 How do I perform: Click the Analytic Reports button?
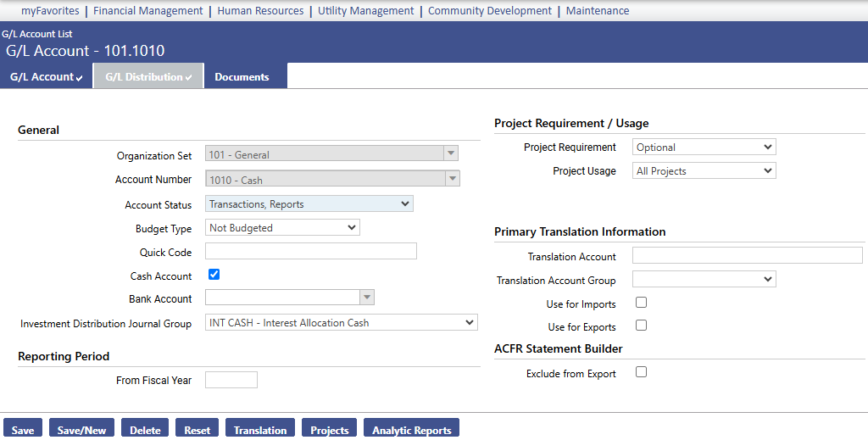coord(411,428)
